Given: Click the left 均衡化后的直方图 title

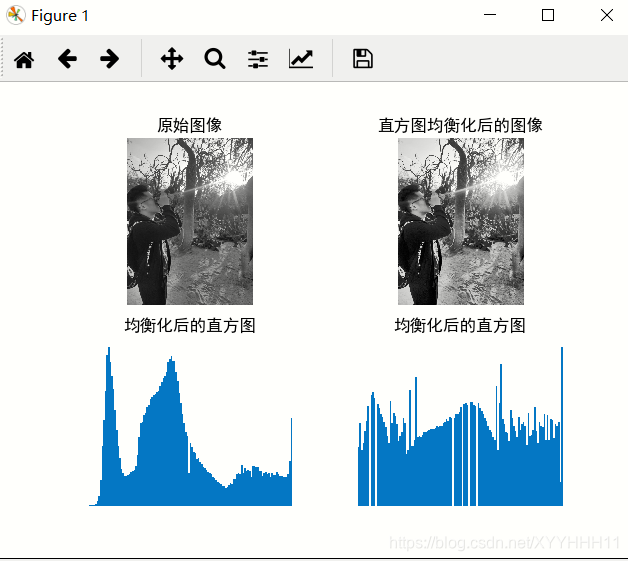Looking at the screenshot, I should (190, 325).
